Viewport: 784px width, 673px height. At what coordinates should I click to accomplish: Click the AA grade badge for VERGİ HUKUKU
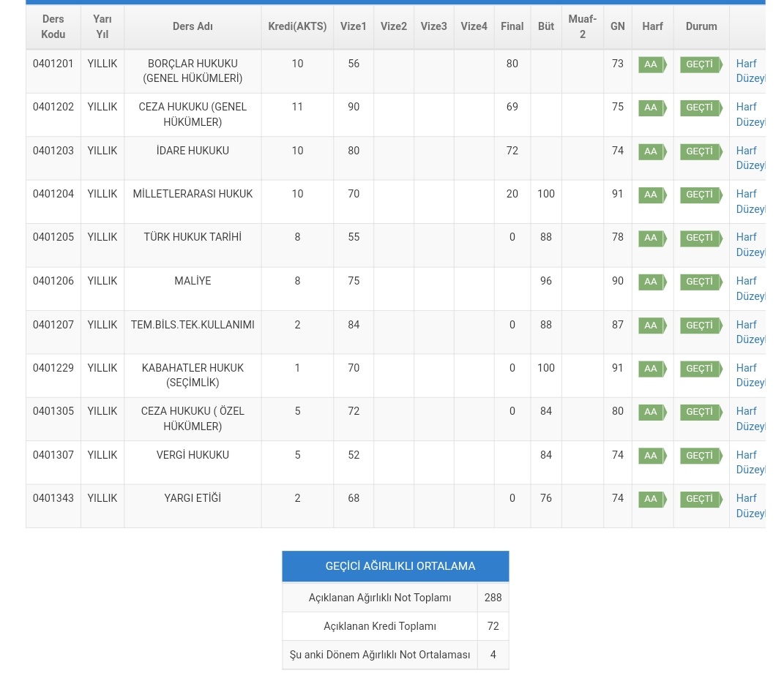point(652,456)
